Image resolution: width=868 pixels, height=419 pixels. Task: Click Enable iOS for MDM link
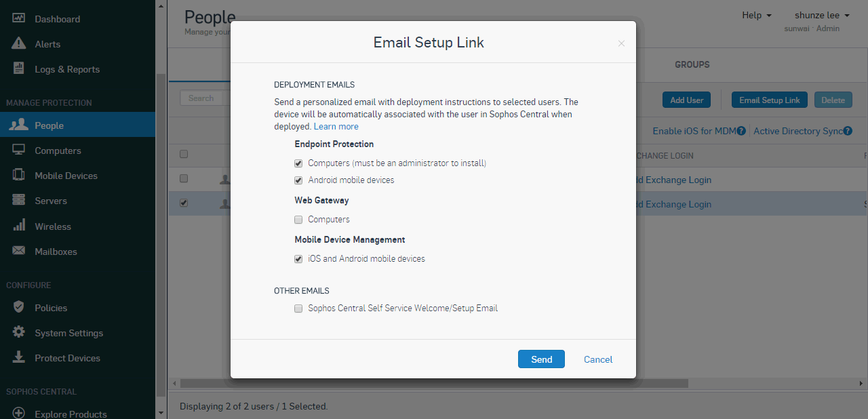(694, 131)
